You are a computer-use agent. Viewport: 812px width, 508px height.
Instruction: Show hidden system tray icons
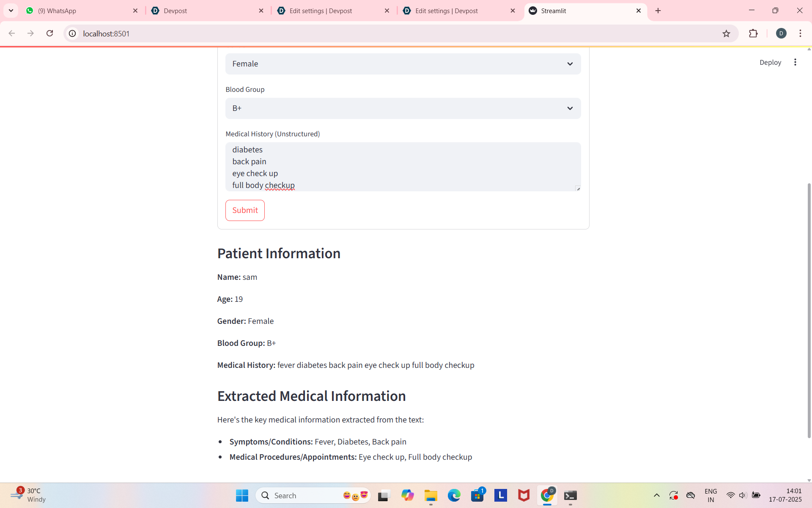656,495
